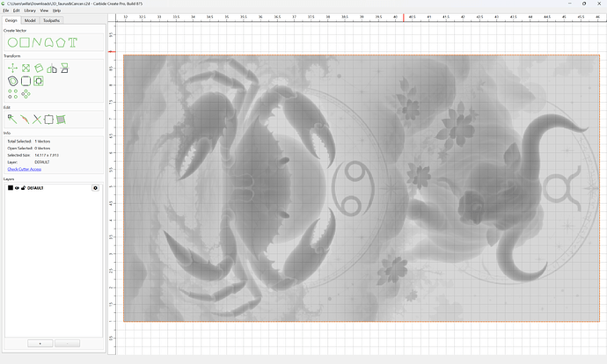Viewport: 607px width, 364px height.
Task: Open the Circular Array tool
Action: [26, 94]
